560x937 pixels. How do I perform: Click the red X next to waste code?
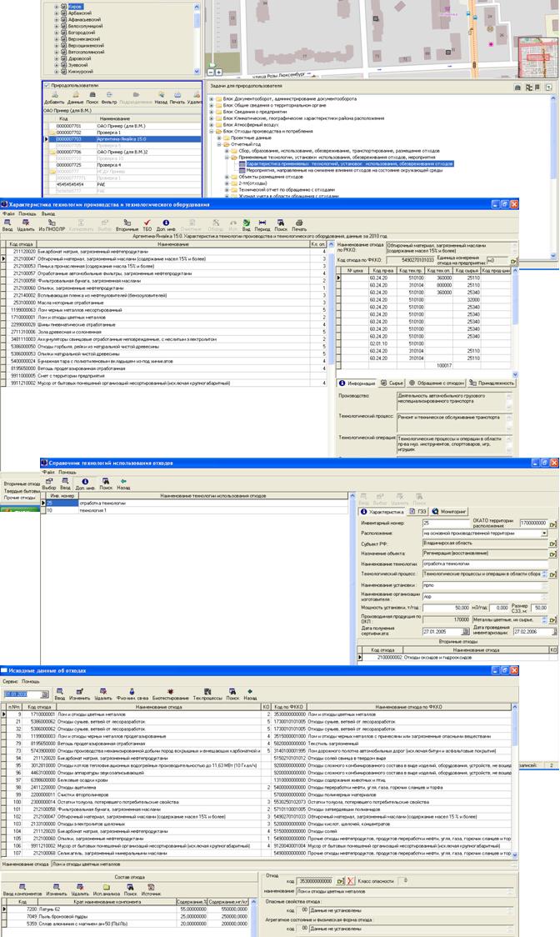pos(351,880)
